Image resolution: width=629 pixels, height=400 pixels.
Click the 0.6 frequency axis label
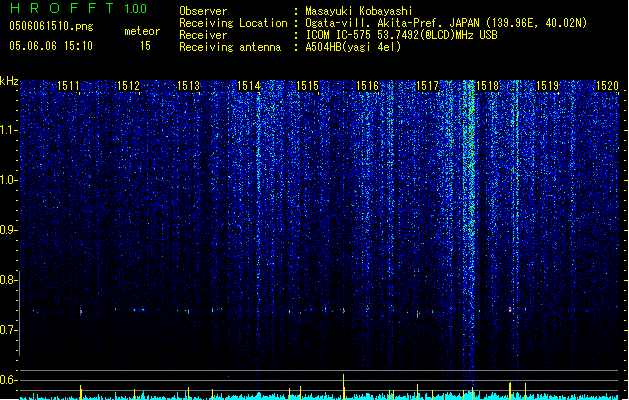pyautogui.click(x=8, y=380)
